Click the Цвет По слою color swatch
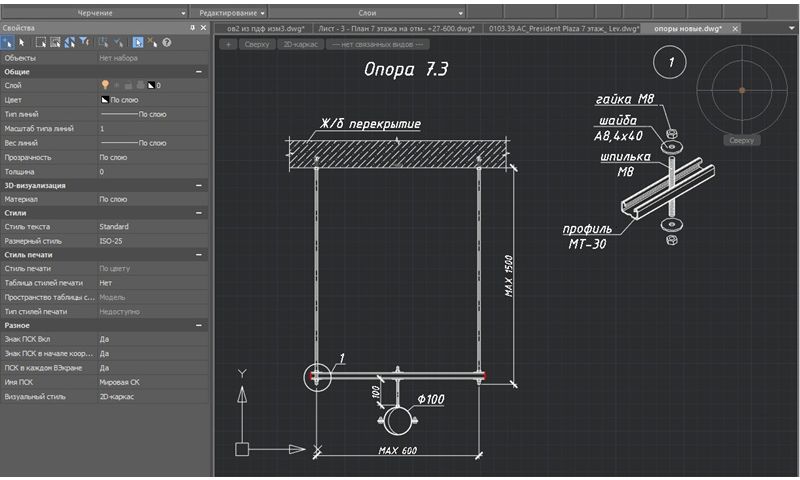 click(104, 101)
